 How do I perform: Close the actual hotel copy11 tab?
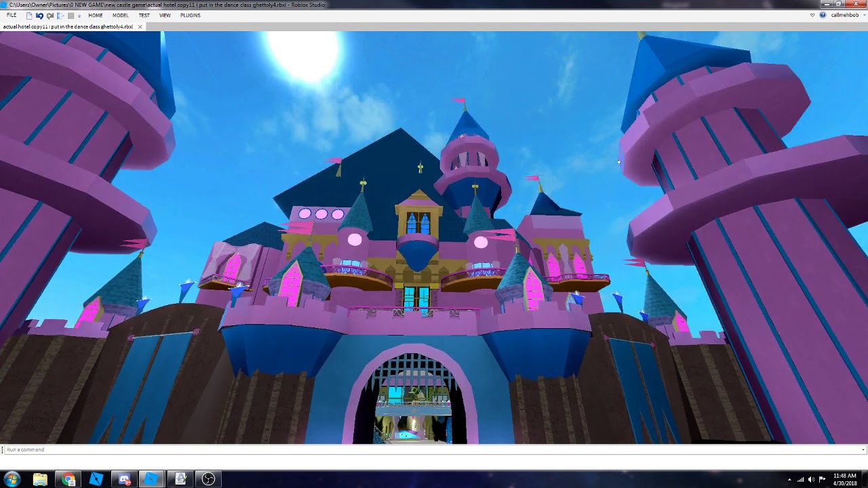[140, 26]
